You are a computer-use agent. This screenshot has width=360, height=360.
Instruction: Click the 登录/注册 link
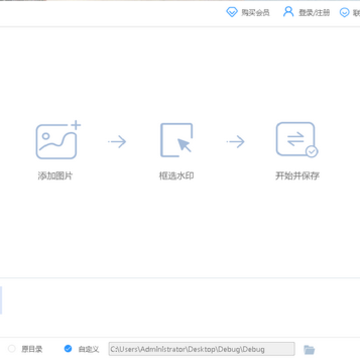(314, 13)
